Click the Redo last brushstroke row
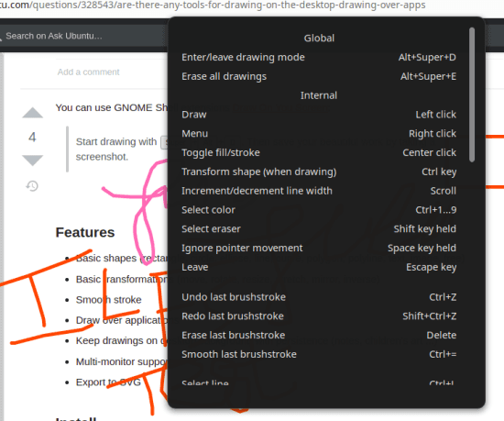The width and height of the screenshot is (504, 421). point(319,316)
